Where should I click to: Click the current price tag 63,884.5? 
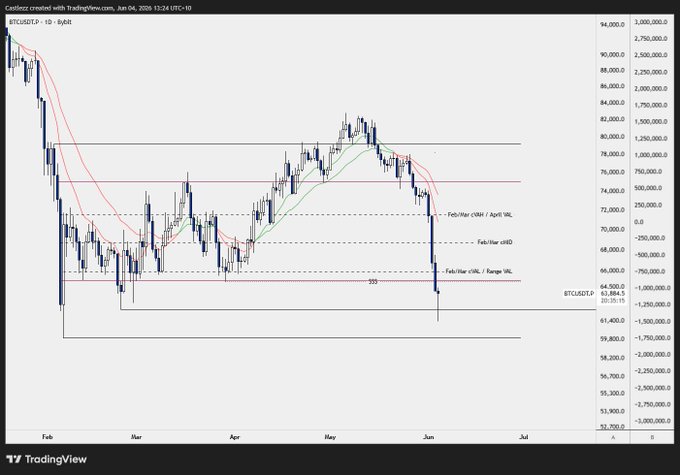tap(613, 294)
